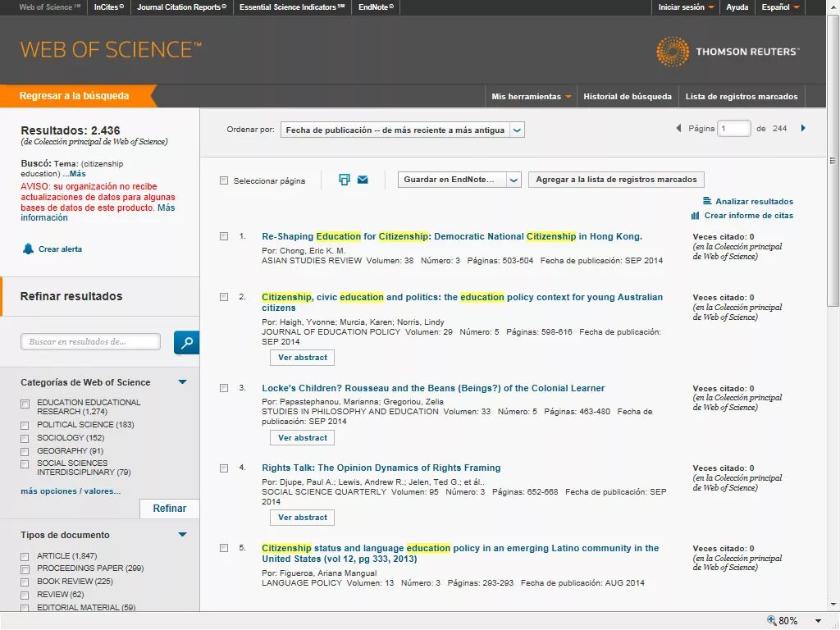Image resolution: width=840 pixels, height=630 pixels.
Task: Click the Analizar resultados list icon
Action: click(707, 201)
